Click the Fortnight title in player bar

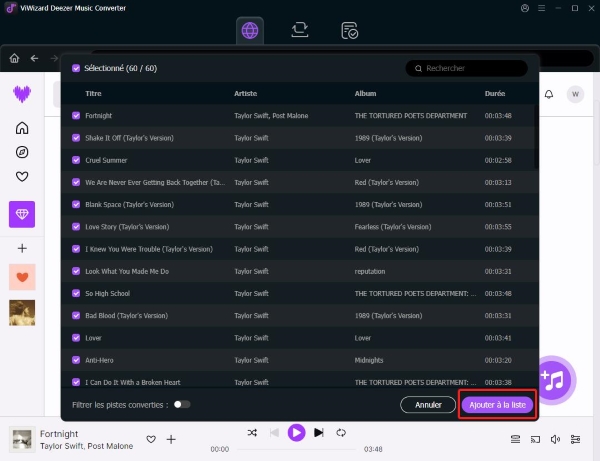[x=59, y=433]
